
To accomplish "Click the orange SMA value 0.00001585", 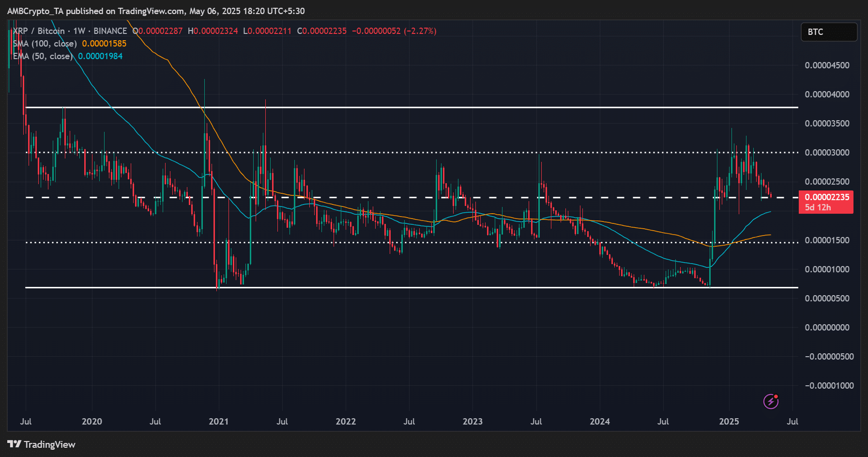I will (x=104, y=44).
